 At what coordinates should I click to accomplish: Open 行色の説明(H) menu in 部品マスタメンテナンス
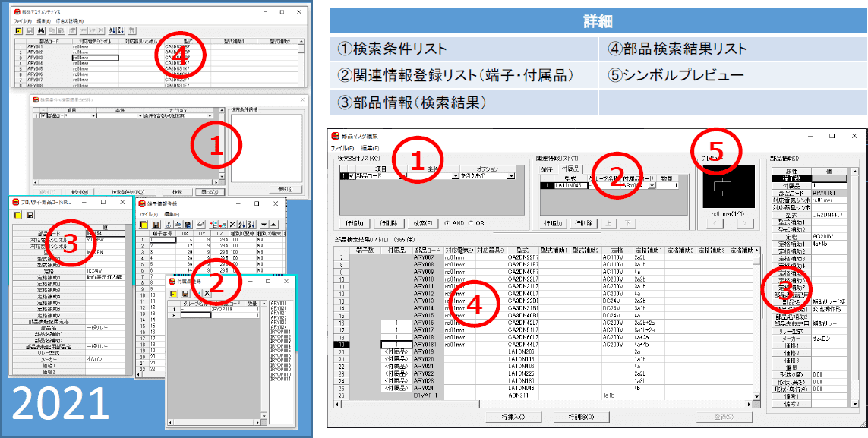[70, 21]
